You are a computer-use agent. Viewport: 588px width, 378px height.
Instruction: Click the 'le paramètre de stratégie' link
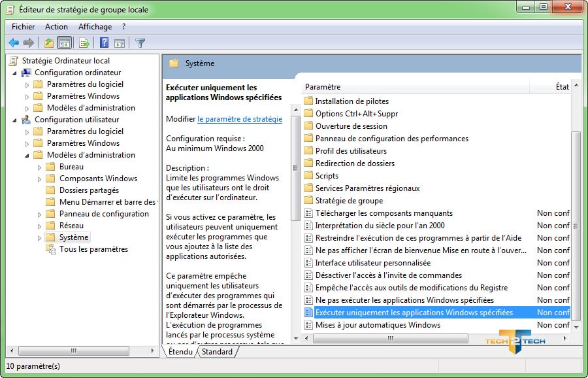tap(240, 119)
